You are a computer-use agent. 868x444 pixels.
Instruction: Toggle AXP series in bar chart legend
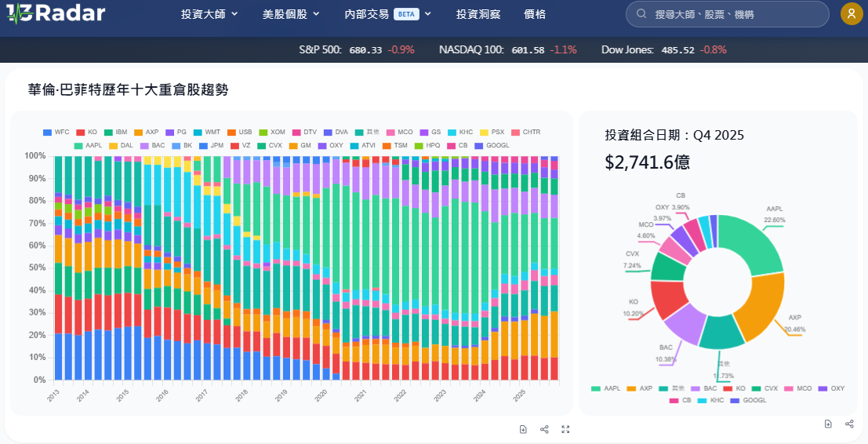146,133
